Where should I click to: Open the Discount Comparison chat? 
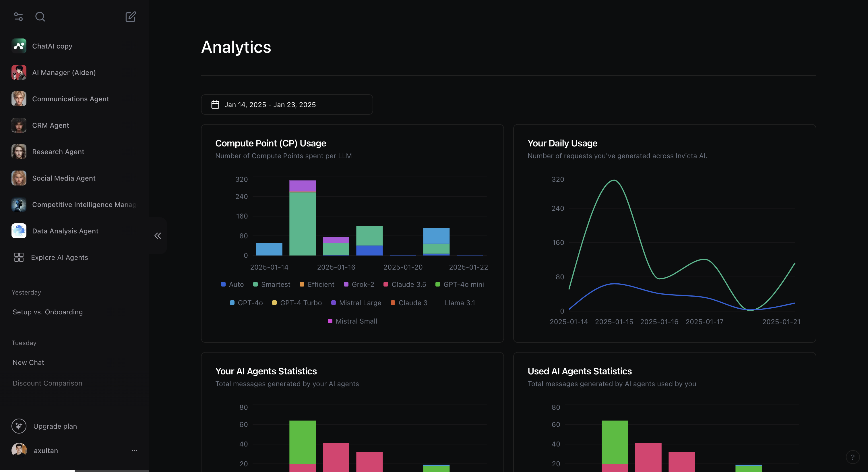[47, 383]
